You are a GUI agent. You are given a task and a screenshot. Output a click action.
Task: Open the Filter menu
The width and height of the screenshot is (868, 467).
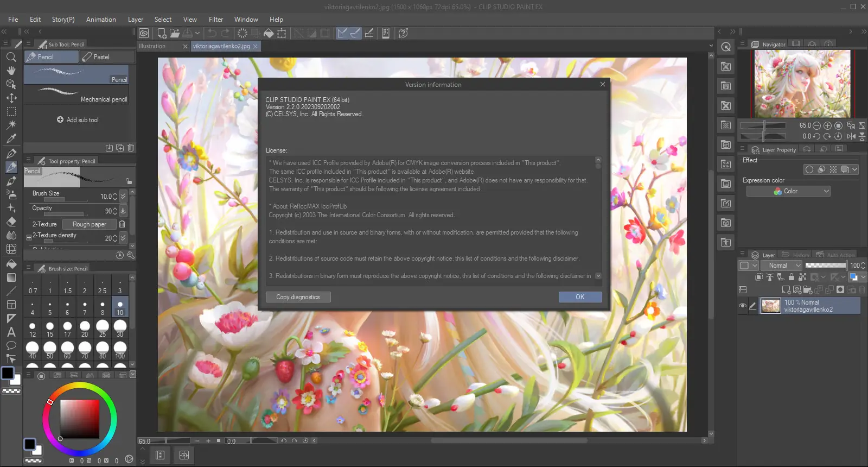pyautogui.click(x=216, y=20)
